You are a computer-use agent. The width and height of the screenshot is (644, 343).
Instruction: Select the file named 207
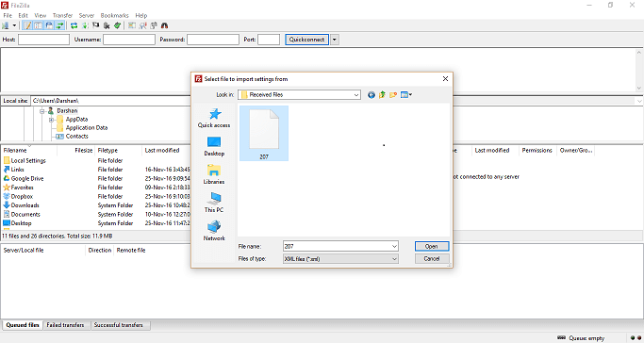coord(264,134)
